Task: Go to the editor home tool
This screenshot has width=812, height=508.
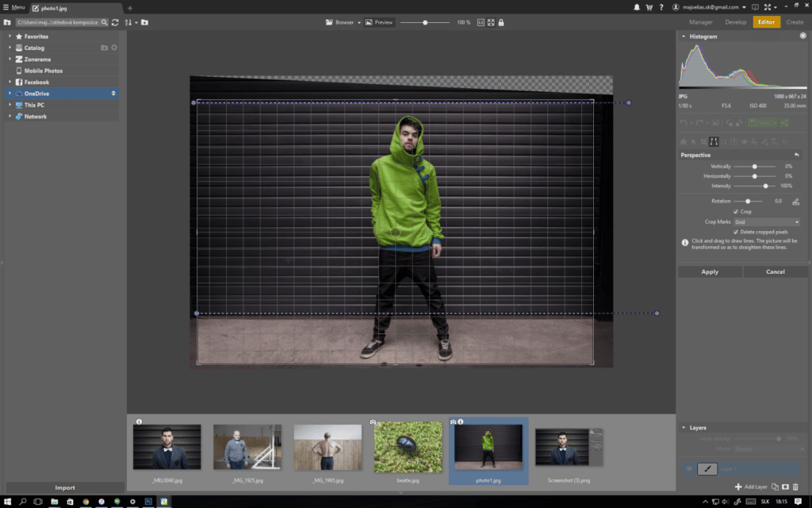Action: (x=684, y=141)
